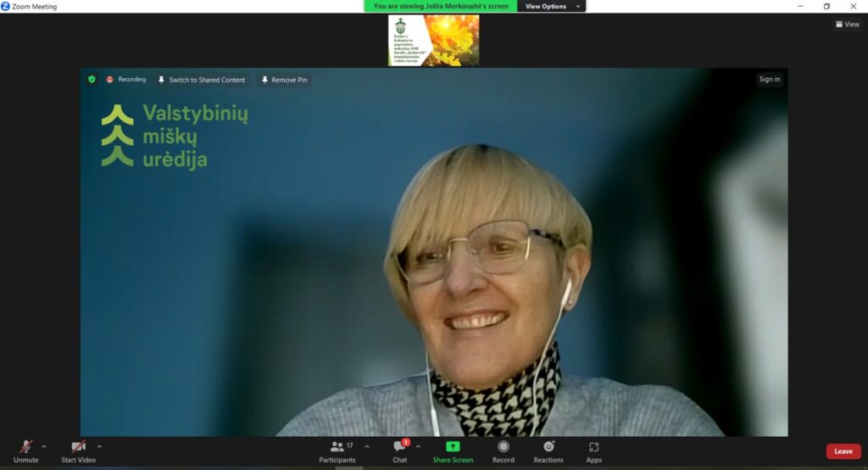
Task: Remove Pin from the pinned video
Action: [284, 80]
